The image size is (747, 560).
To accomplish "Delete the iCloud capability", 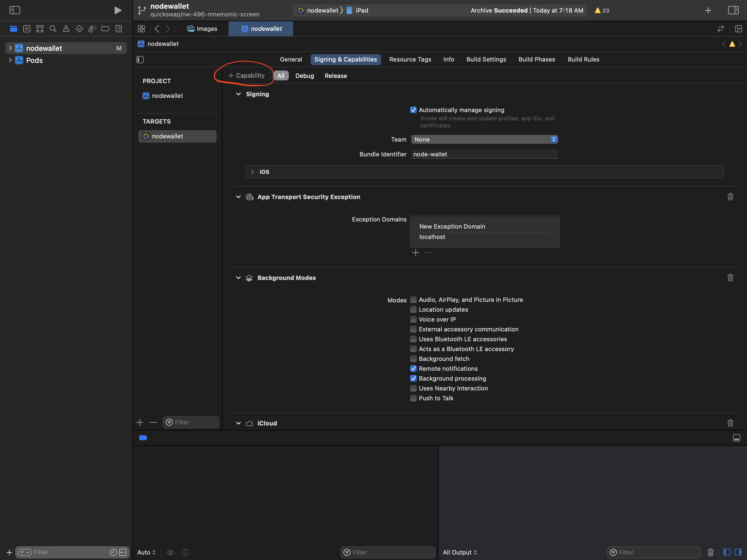I will tap(730, 423).
